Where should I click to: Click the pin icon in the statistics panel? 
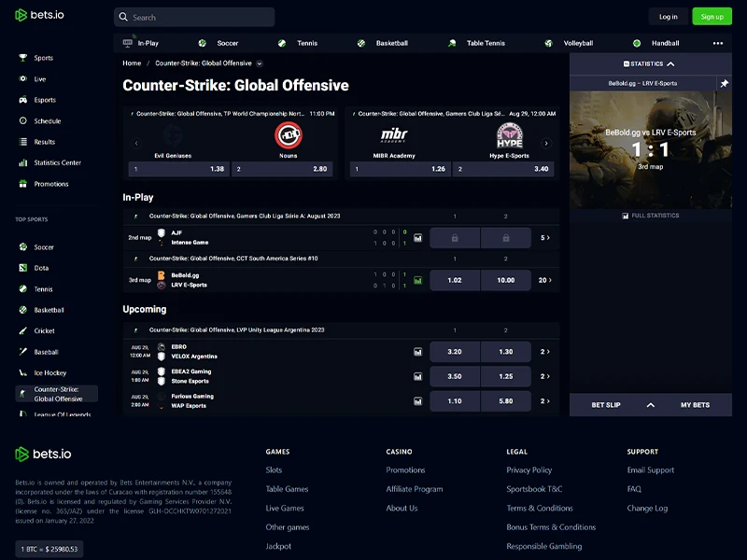coord(725,83)
